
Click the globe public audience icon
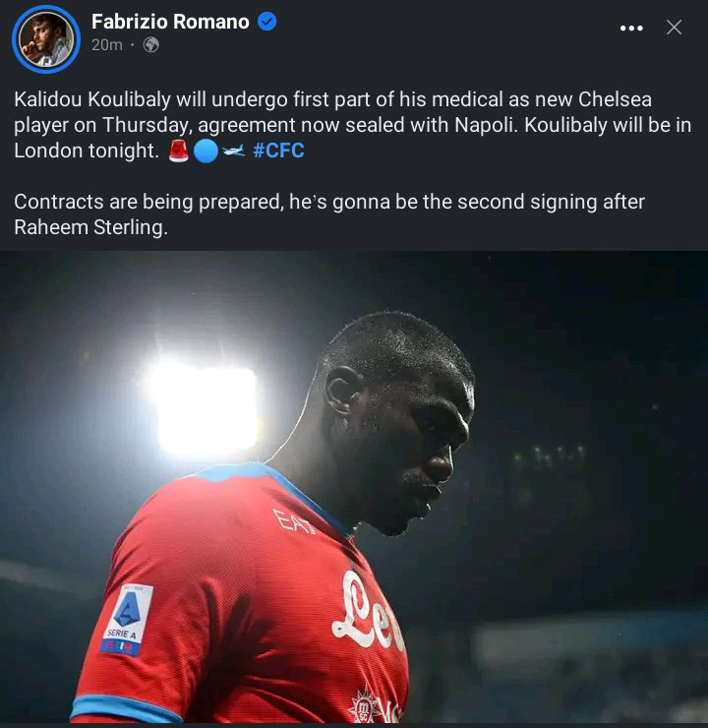[x=151, y=45]
